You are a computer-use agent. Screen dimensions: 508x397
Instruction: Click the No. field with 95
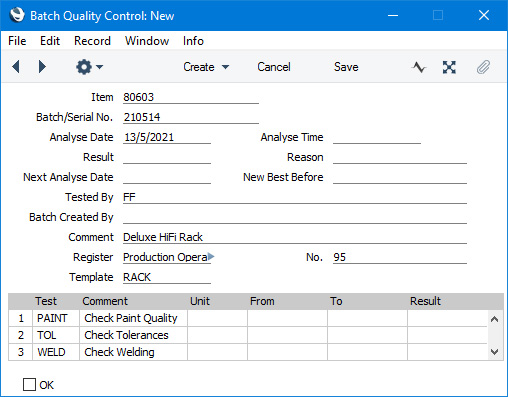400,257
